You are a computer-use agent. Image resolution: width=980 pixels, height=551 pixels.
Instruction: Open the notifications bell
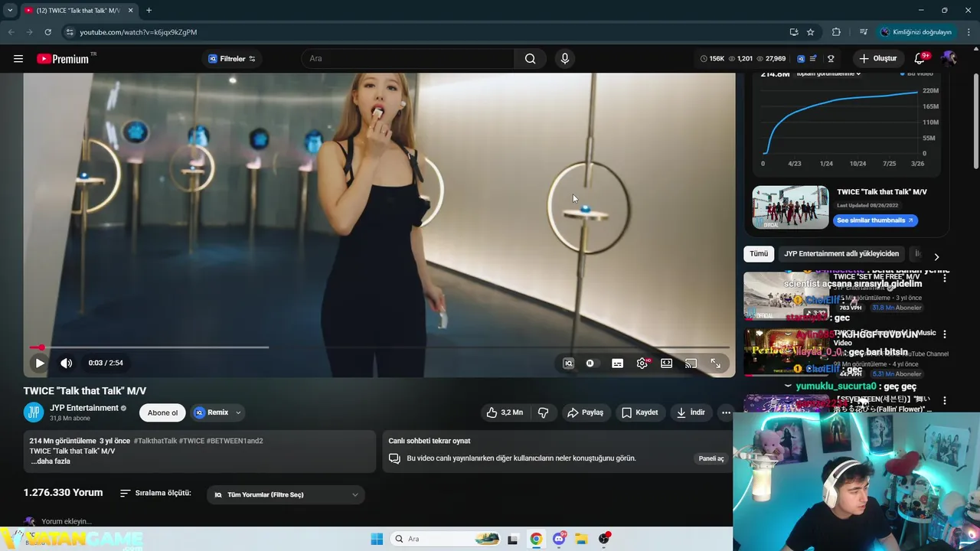click(x=920, y=59)
